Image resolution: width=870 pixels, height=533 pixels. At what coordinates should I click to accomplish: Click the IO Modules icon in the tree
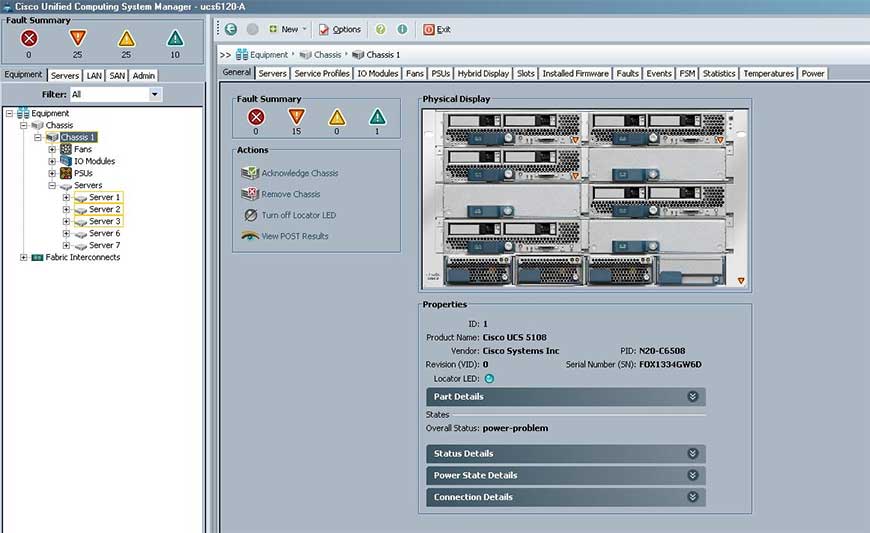click(66, 161)
